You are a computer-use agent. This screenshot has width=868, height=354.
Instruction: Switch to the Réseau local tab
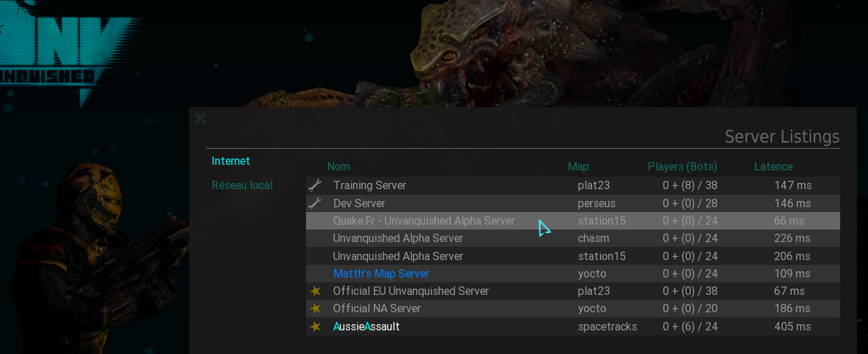pos(242,185)
